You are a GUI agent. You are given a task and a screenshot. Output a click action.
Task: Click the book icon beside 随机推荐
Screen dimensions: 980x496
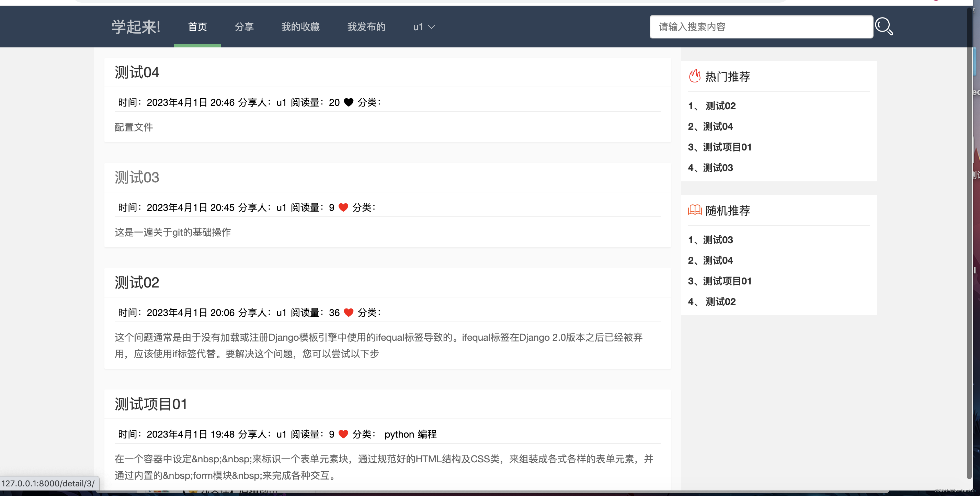click(695, 210)
